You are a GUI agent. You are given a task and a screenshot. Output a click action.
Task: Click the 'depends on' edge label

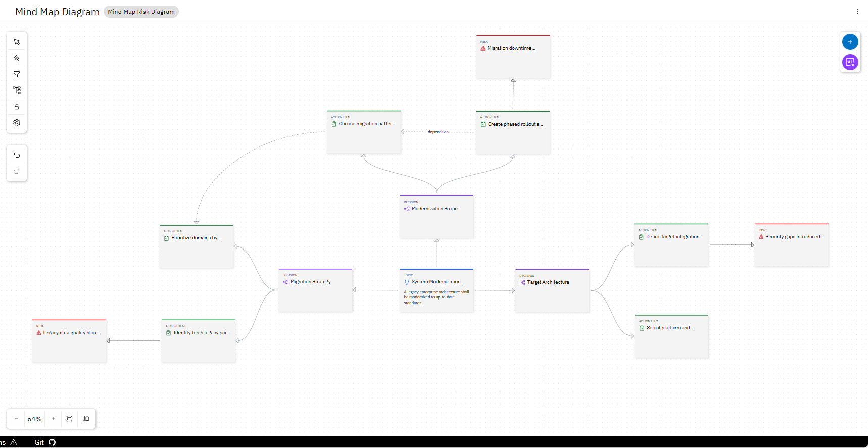(438, 132)
